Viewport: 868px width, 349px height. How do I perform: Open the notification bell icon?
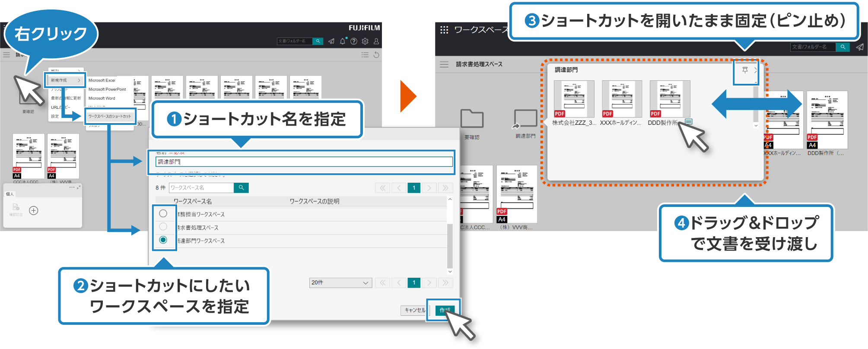tap(343, 41)
